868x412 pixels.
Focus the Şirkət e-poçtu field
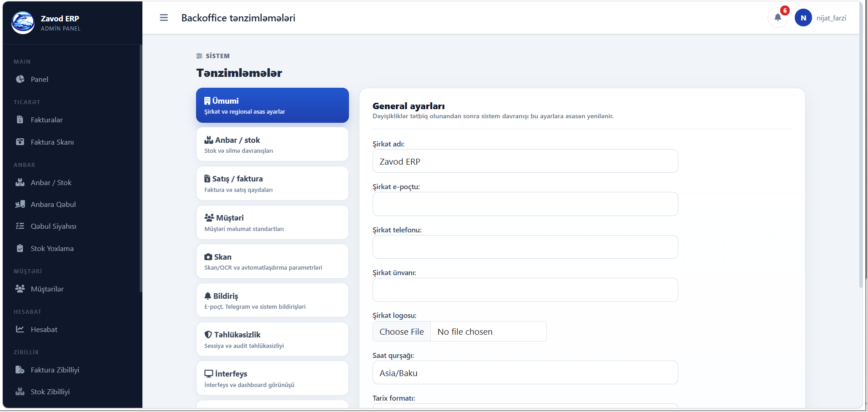525,204
